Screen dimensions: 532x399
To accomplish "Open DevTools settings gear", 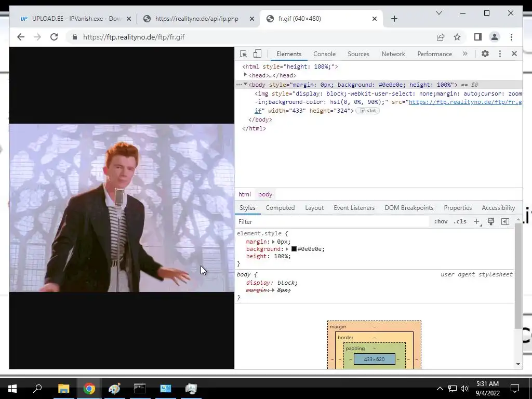I will coord(485,54).
